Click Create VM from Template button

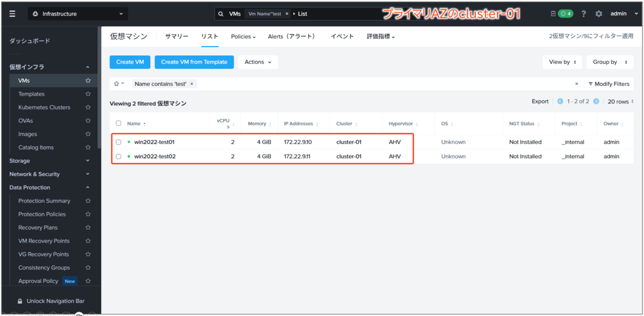pyautogui.click(x=194, y=62)
